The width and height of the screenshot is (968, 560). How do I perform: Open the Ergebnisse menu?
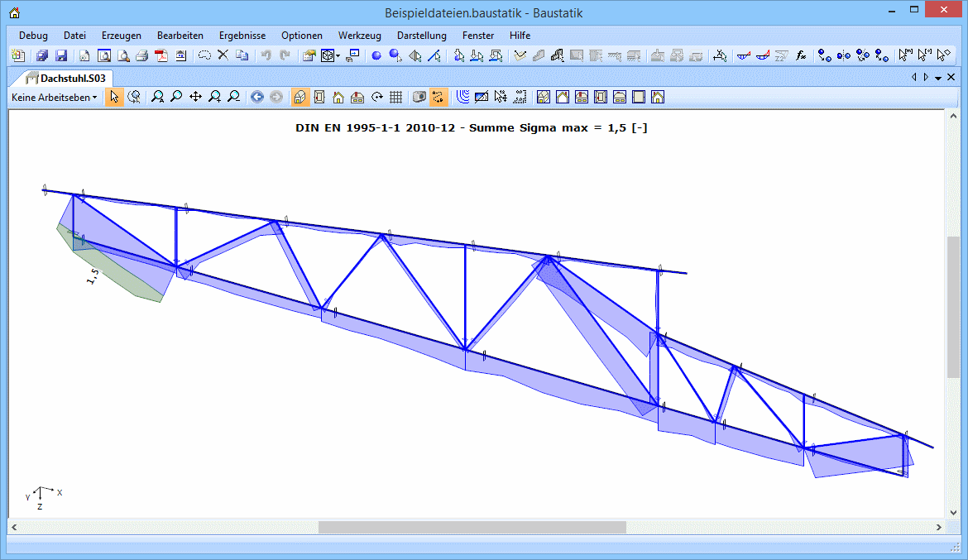tap(242, 36)
